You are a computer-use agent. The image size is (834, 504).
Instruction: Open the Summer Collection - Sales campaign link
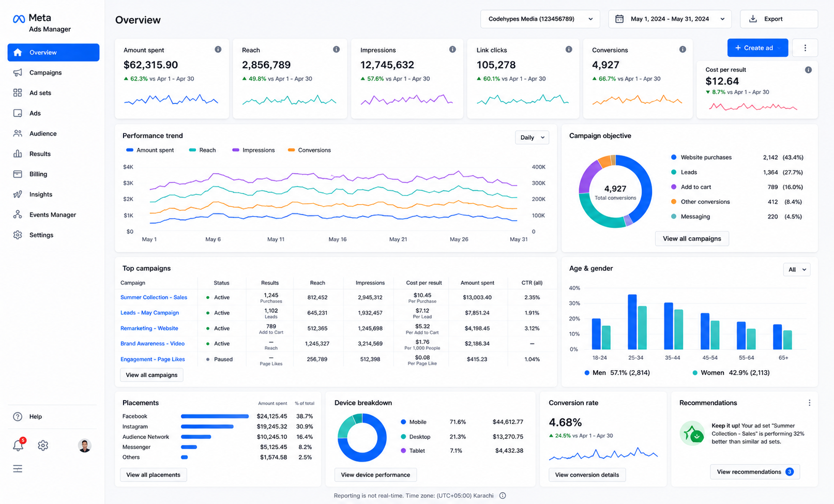point(154,297)
